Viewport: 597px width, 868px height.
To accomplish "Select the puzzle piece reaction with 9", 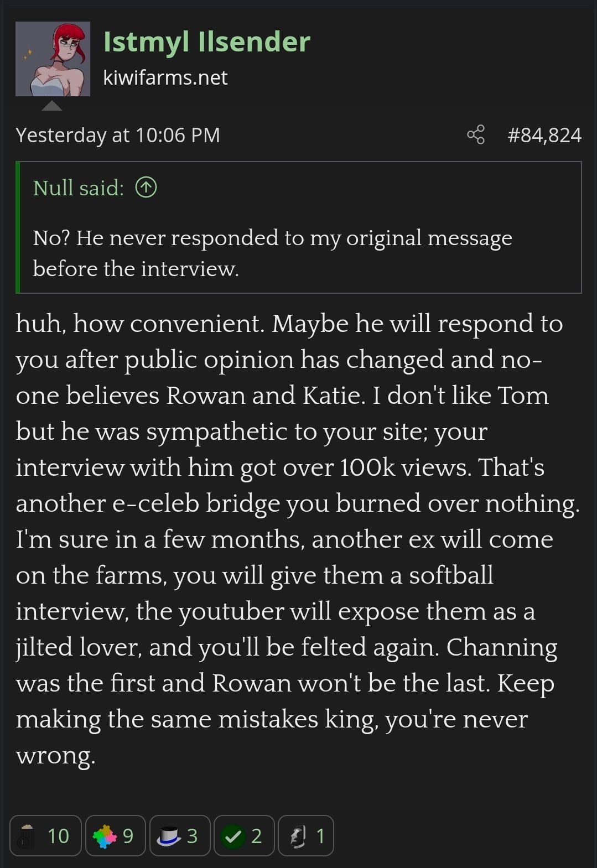I will [x=115, y=835].
